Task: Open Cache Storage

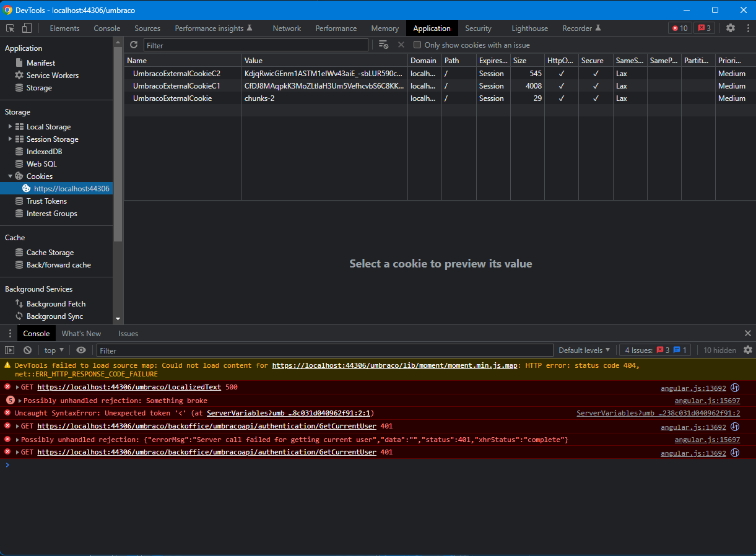Action: coord(50,252)
